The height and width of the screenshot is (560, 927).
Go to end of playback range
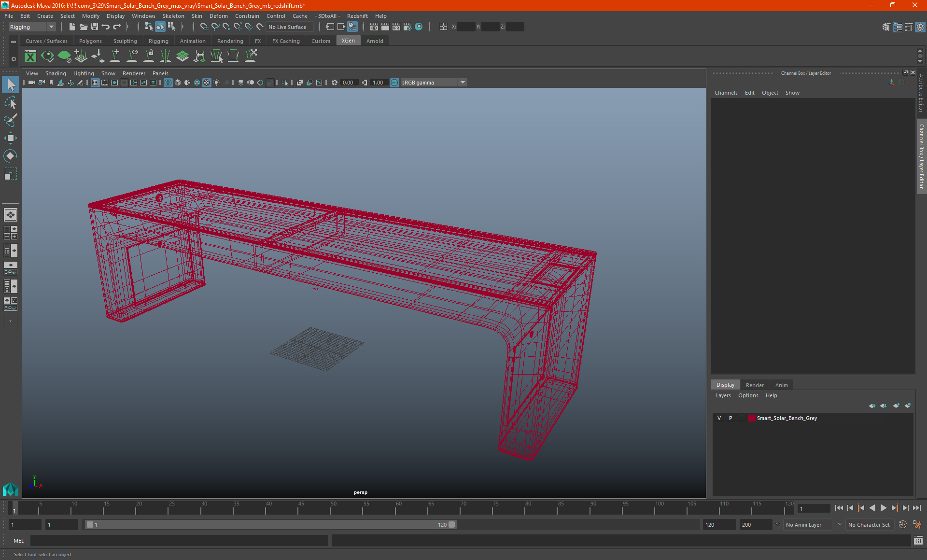(916, 508)
